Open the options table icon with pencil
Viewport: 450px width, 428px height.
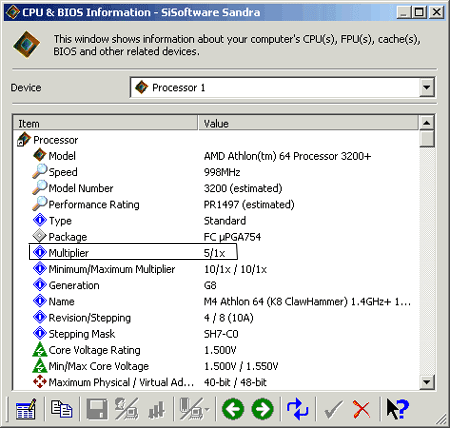[26, 409]
